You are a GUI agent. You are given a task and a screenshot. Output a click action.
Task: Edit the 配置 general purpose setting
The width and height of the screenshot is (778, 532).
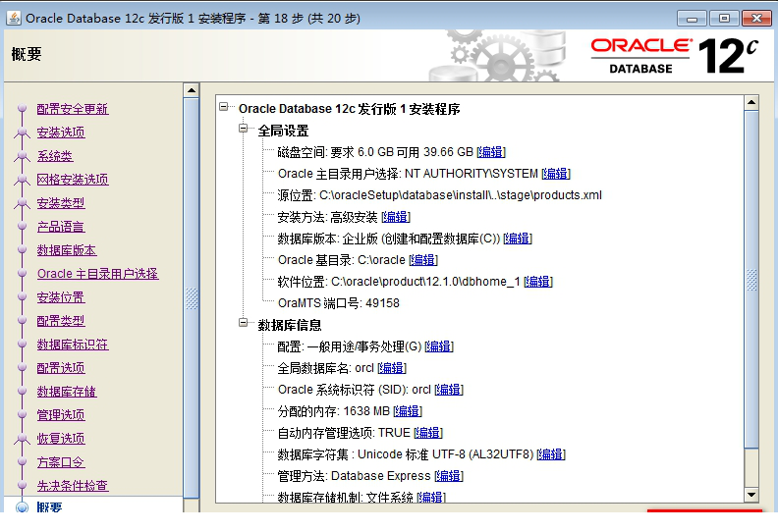tap(439, 346)
